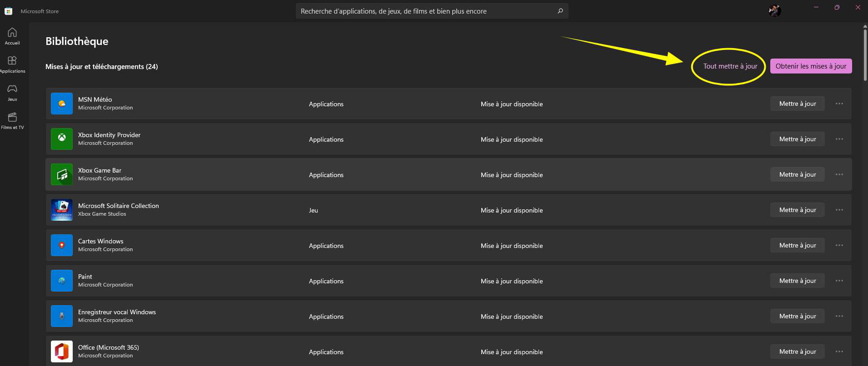Image resolution: width=868 pixels, height=366 pixels.
Task: Select the Office (Microsoft 365) name
Action: 109,347
